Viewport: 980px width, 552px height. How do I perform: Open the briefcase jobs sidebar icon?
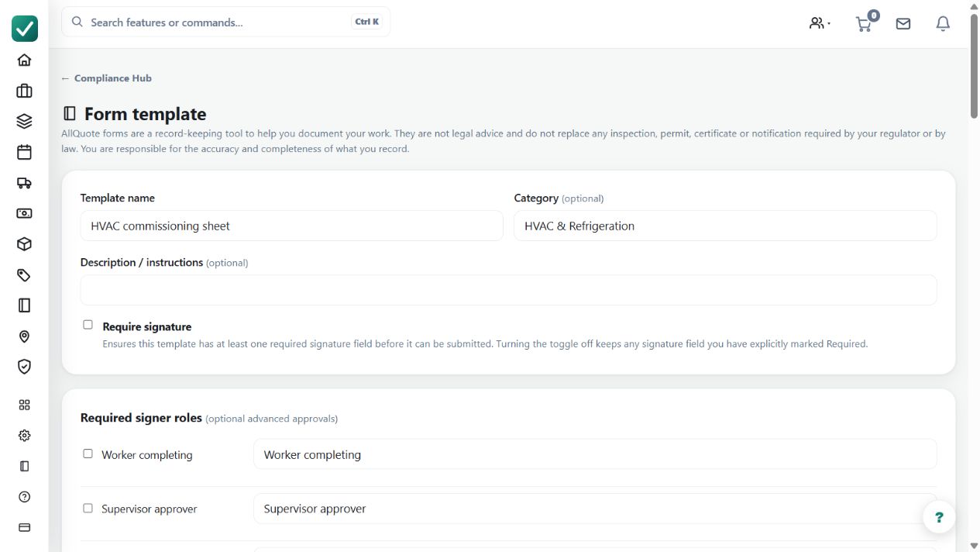24,91
